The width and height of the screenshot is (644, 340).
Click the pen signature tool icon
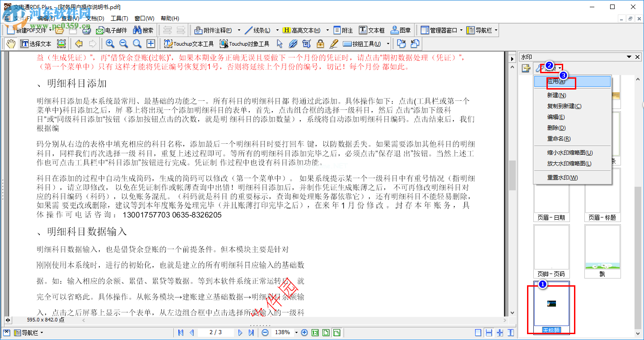pyautogui.click(x=334, y=44)
